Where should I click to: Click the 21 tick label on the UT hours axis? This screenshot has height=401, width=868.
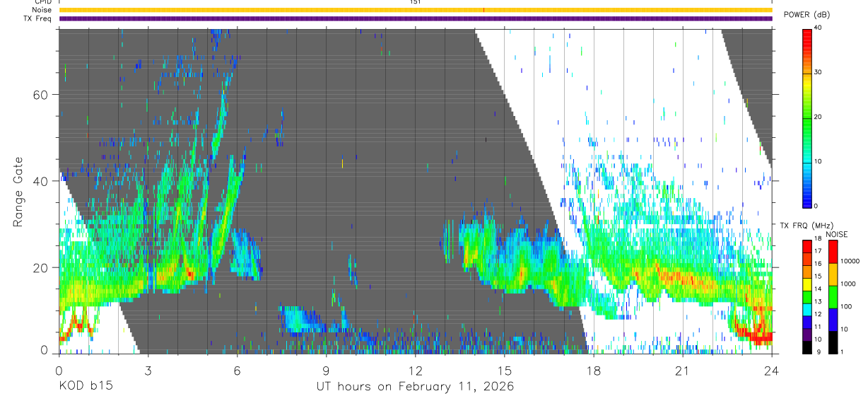[683, 370]
